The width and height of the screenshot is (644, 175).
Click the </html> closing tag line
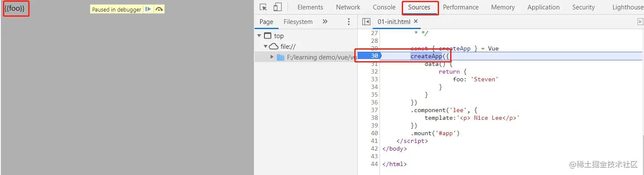395,164
